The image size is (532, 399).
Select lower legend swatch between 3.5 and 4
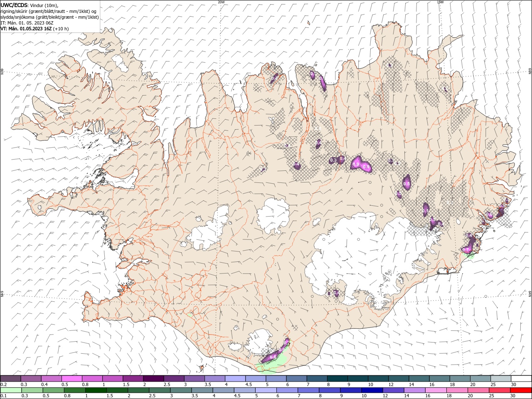202,390
